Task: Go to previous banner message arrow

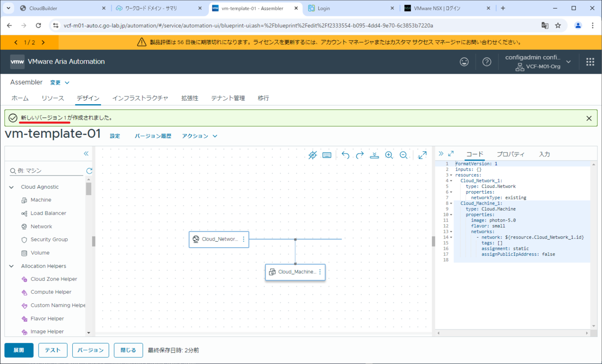Action: pos(16,43)
